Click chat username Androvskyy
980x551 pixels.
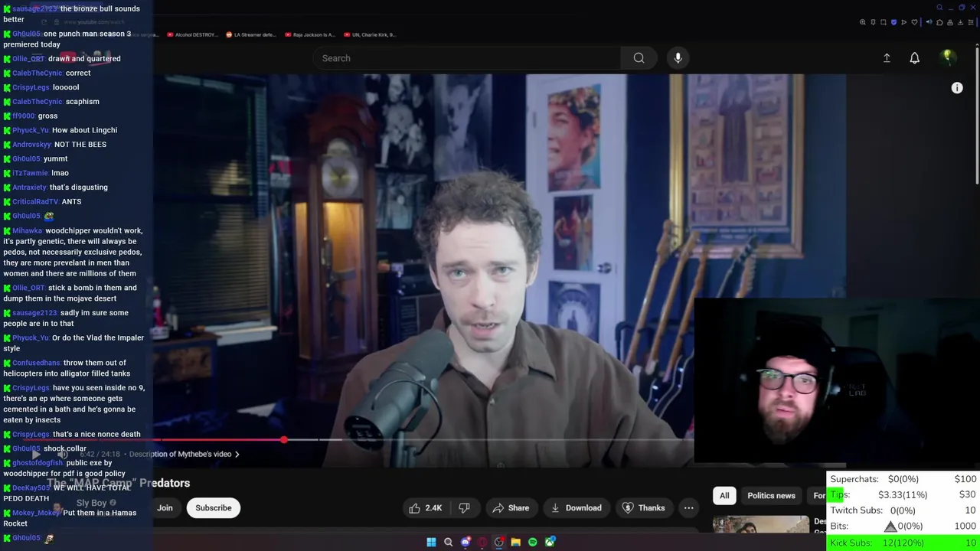31,145
